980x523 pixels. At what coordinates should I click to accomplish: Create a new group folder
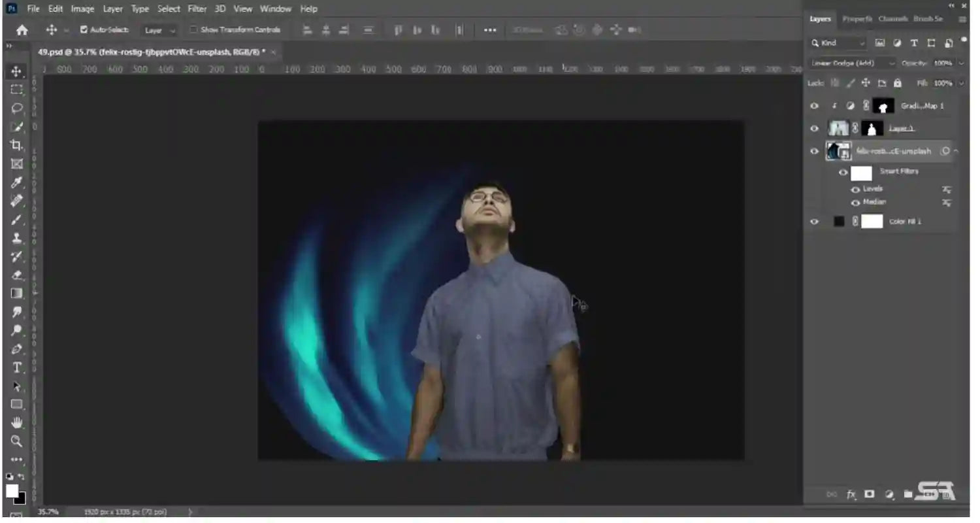pos(907,494)
